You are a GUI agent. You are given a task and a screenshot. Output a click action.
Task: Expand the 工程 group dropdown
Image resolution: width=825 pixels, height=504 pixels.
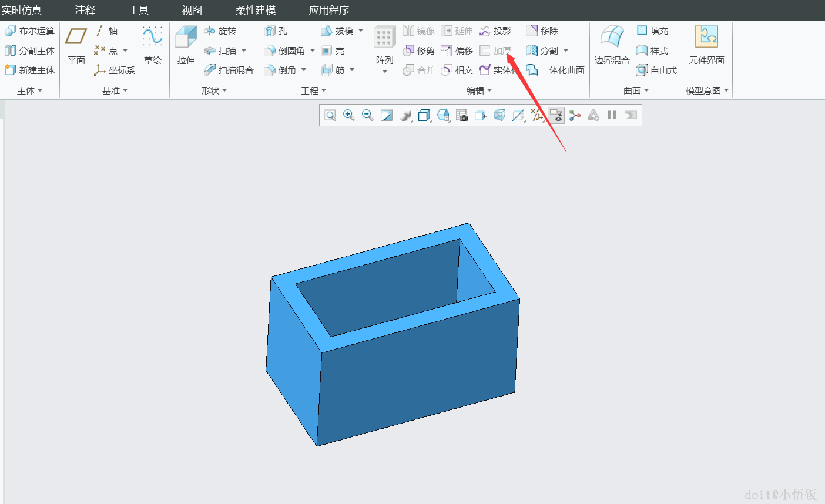[314, 90]
